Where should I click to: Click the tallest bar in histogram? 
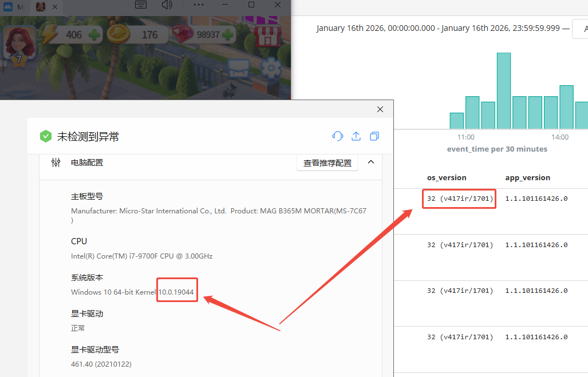tap(503, 90)
